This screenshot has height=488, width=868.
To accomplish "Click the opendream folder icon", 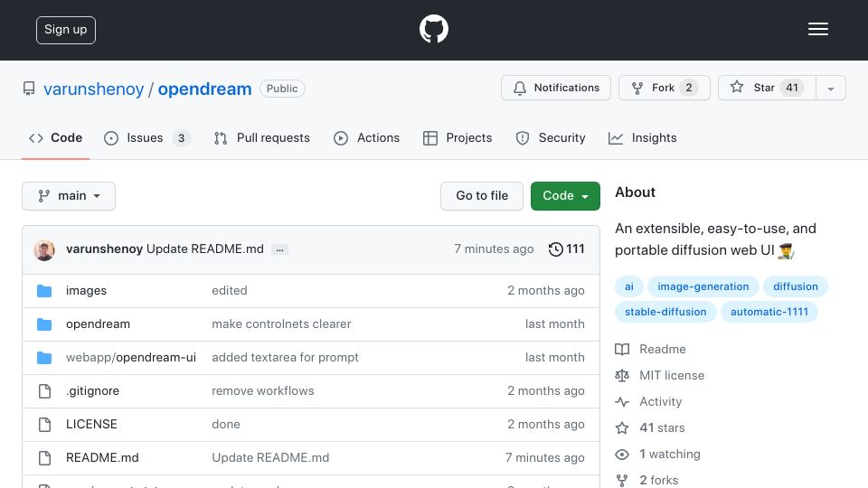I will (x=44, y=324).
